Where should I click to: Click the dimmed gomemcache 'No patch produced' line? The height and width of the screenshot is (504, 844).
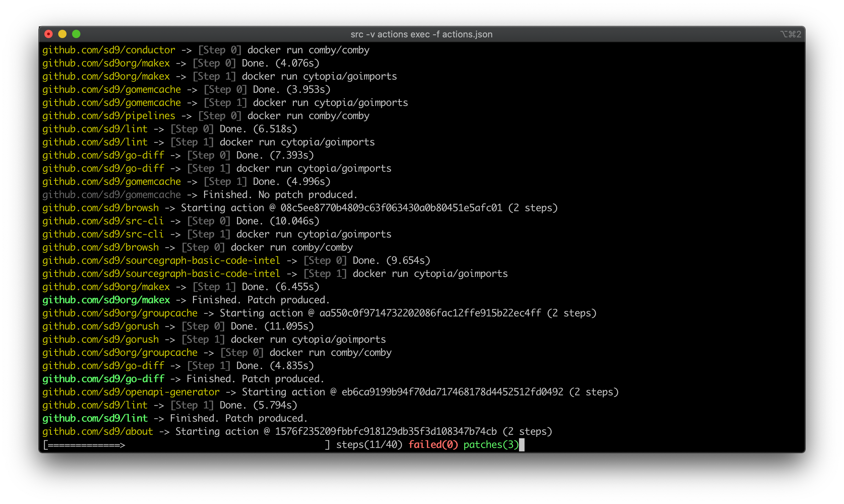(112, 195)
